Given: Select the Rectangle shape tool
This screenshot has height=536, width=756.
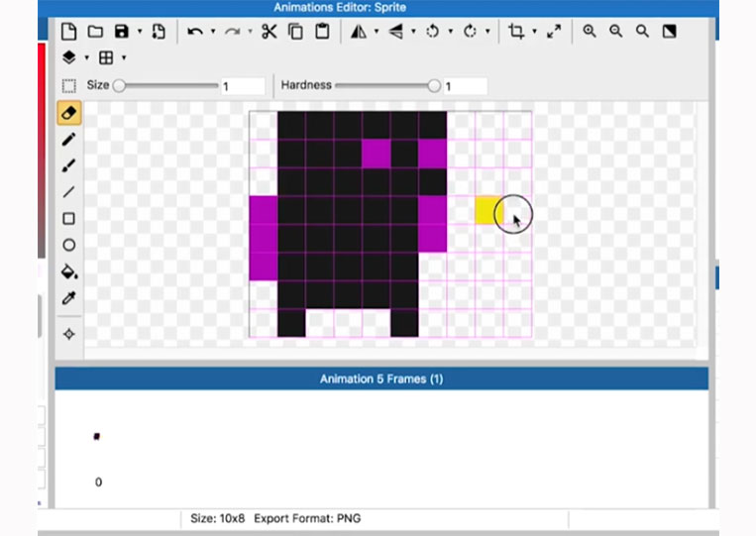Looking at the screenshot, I should click(x=69, y=219).
